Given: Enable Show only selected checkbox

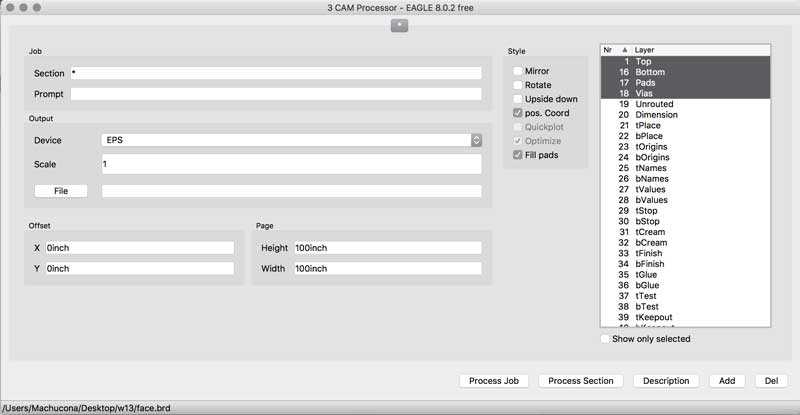Looking at the screenshot, I should [605, 339].
